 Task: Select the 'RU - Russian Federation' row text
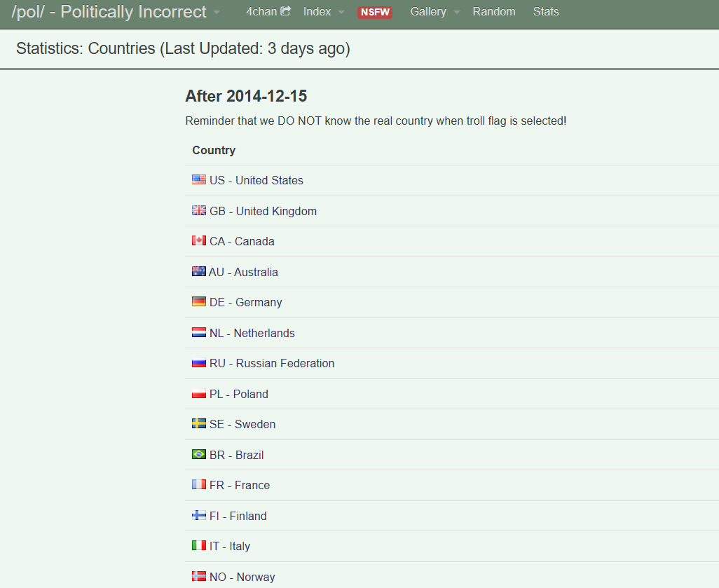click(272, 363)
